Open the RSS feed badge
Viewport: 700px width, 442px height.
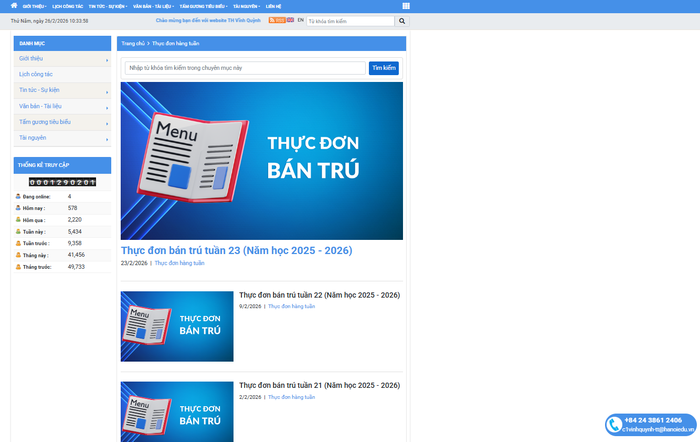pos(277,20)
